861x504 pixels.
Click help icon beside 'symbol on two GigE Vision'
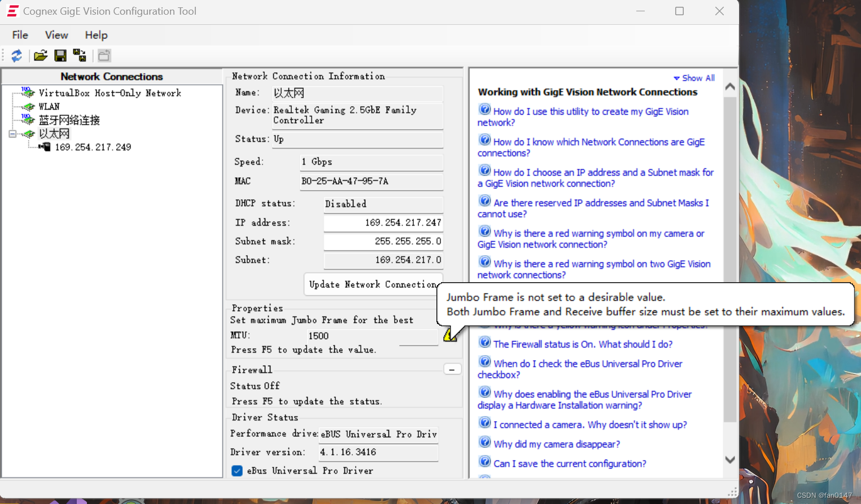(484, 262)
